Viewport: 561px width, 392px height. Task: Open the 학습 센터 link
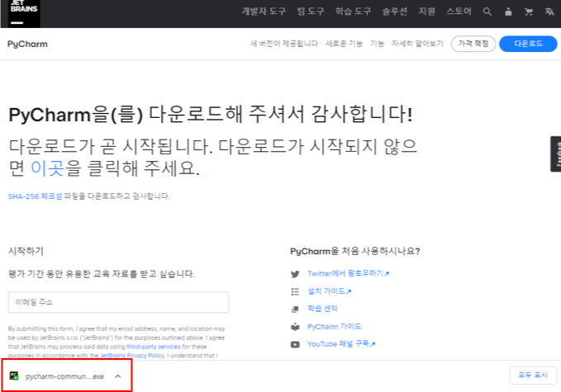pyautogui.click(x=322, y=309)
